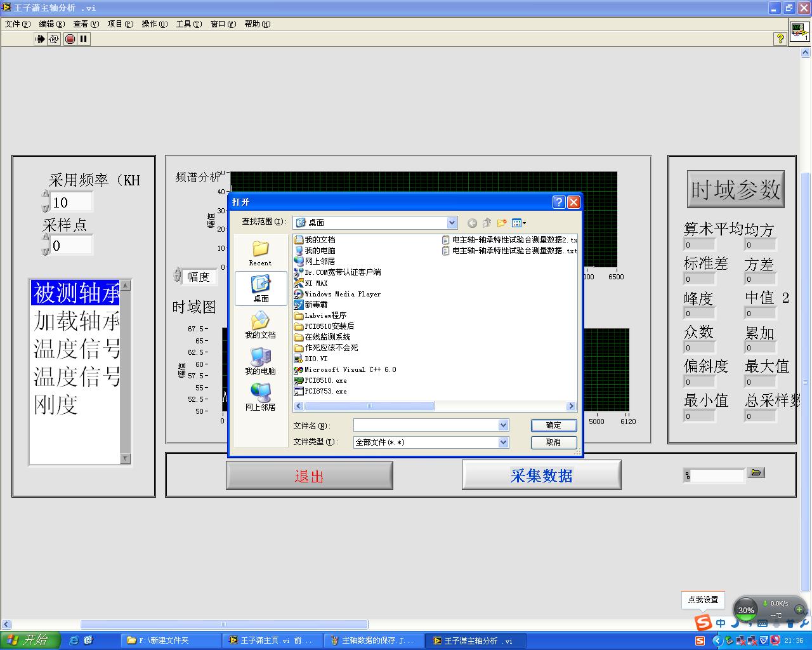
Task: Select the 作死应该不会死 folder
Action: (326, 348)
